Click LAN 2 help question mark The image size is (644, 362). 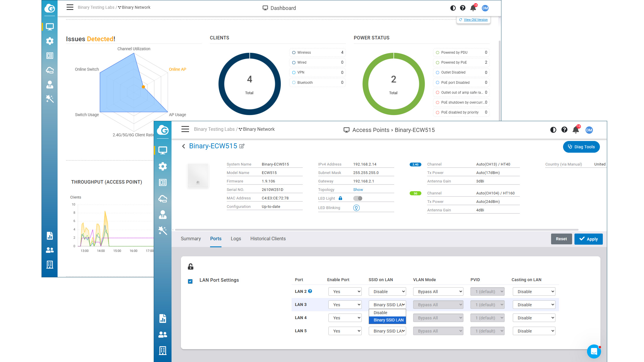pos(310,291)
